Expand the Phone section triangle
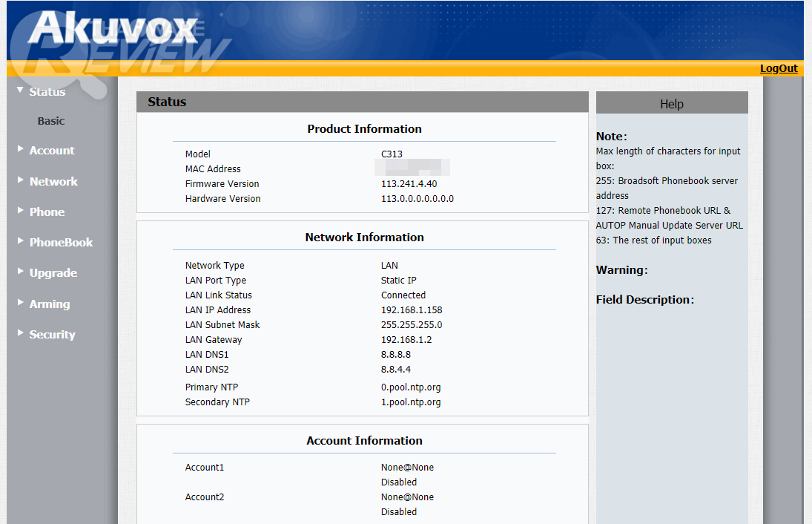Image resolution: width=812 pixels, height=524 pixels. click(x=21, y=211)
